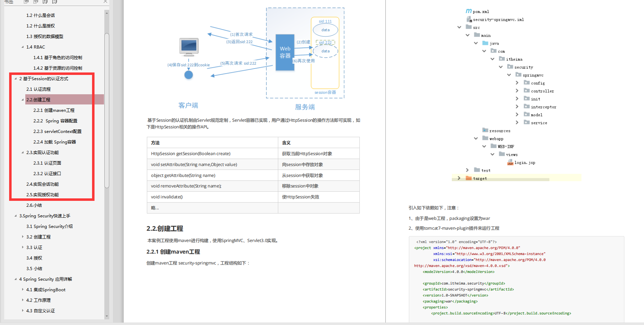The height and width of the screenshot is (325, 644).
Task: Click 'HttpSession getSession(Boolean create)' table cell
Action: [212, 154]
